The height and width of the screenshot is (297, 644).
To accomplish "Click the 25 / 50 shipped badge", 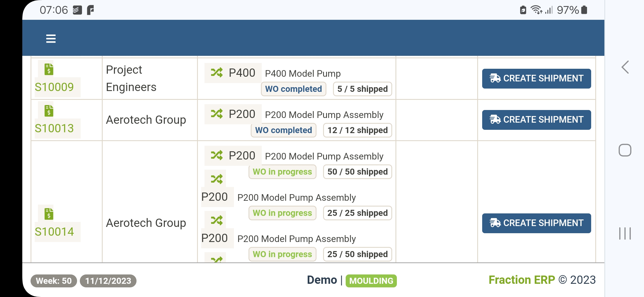I will coord(357,254).
